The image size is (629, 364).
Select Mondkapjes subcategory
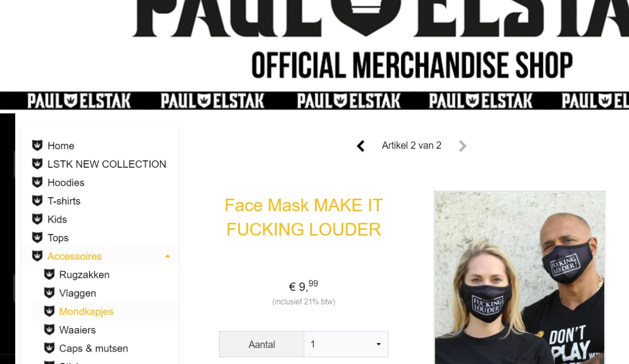click(86, 311)
